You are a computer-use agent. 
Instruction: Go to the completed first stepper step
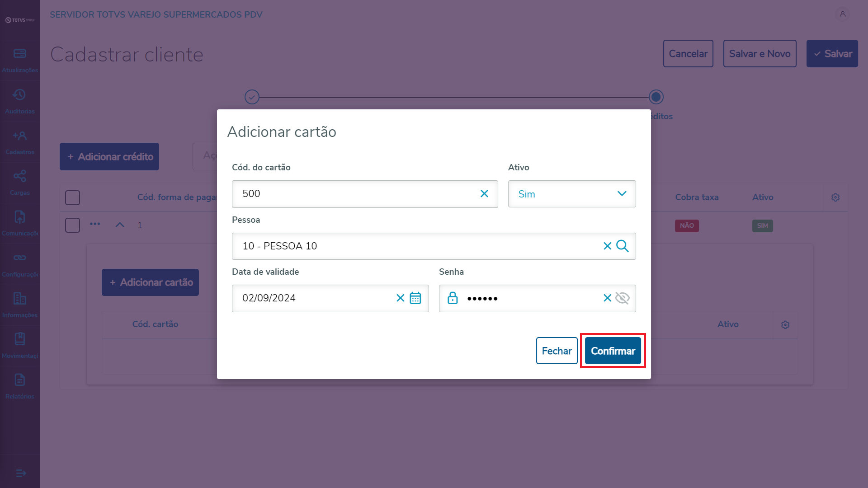(252, 97)
